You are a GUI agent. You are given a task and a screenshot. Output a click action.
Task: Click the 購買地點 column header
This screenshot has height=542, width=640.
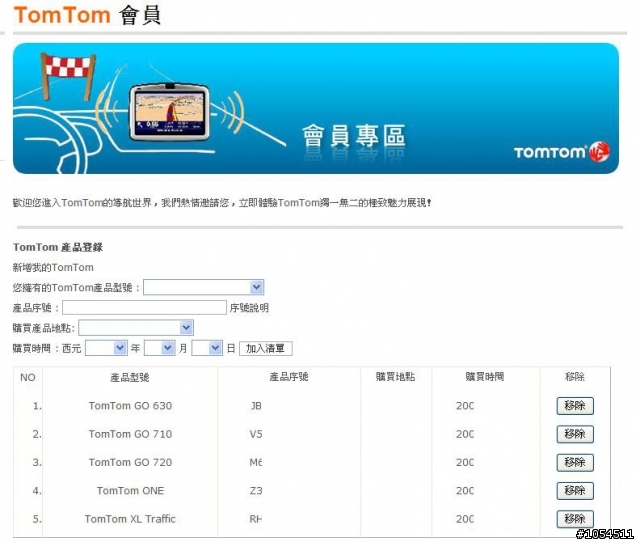396,377
